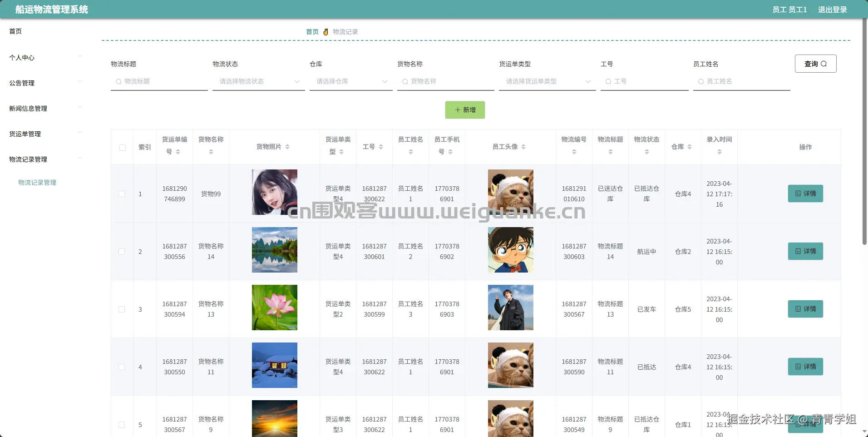Click the hand icon in breadcrumb
The image size is (868, 437).
(325, 32)
